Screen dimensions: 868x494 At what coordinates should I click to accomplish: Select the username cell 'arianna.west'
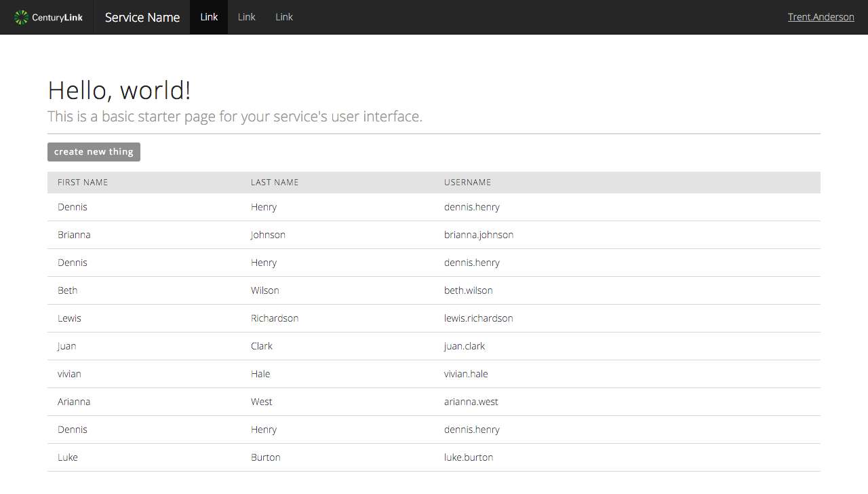pos(471,402)
